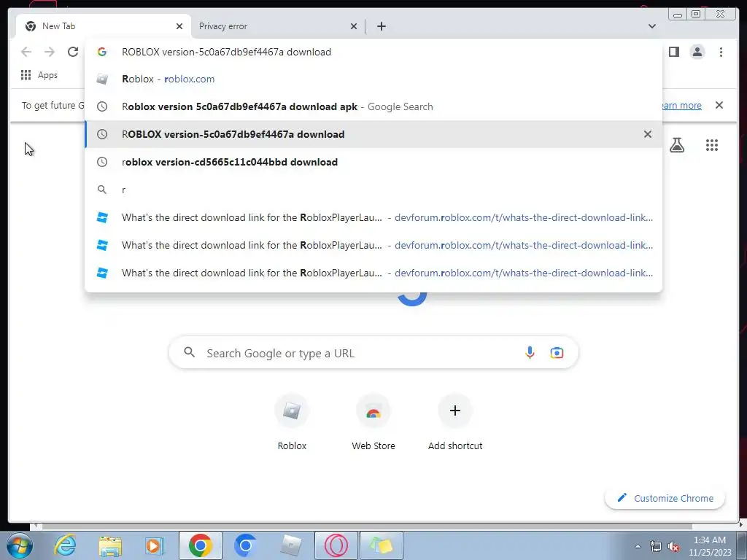Show hidden system tray icons
The image size is (747, 560).
point(638,546)
